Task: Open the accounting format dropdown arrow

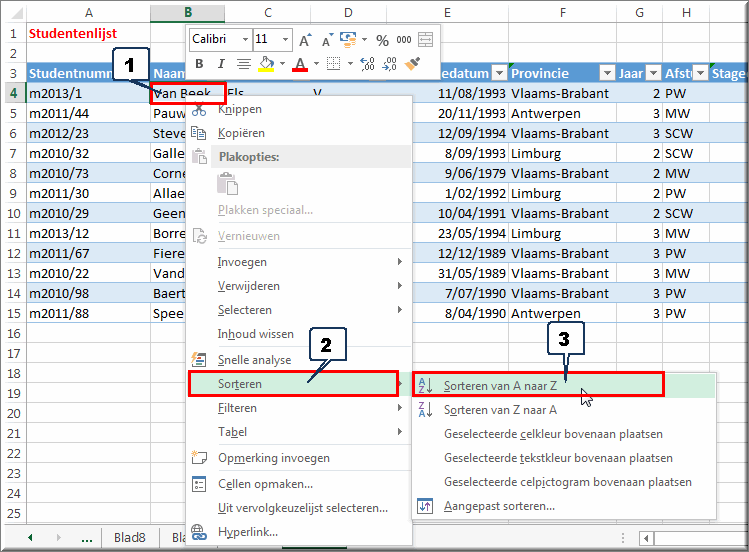Action: (x=364, y=40)
